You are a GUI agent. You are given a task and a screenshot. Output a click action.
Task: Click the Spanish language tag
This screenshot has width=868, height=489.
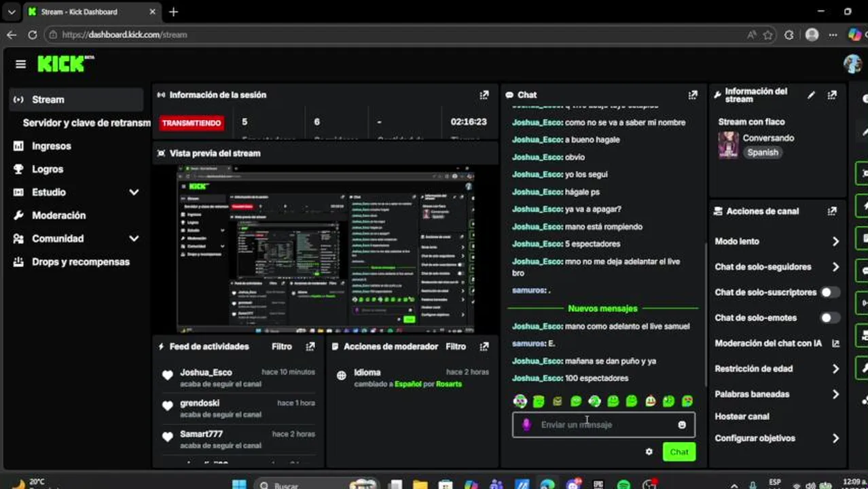pyautogui.click(x=763, y=153)
